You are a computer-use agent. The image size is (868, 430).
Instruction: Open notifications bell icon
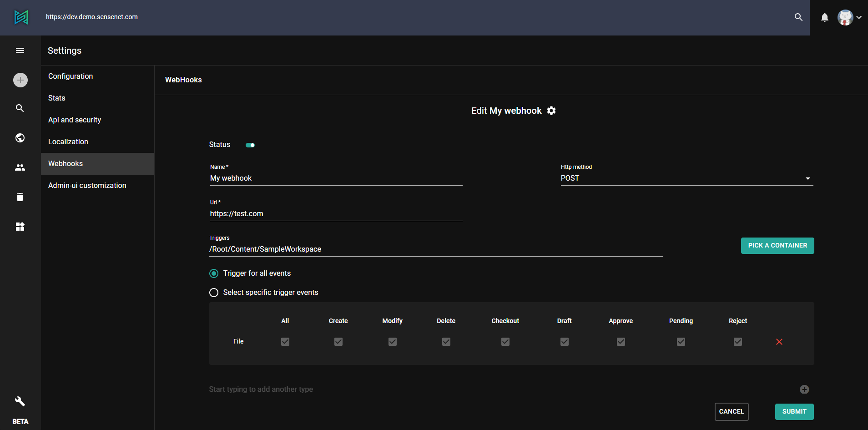pos(825,17)
